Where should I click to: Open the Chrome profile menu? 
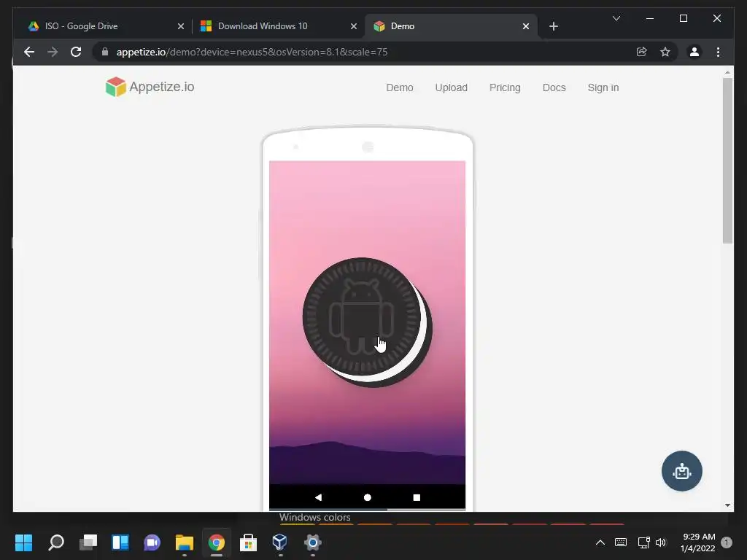(x=694, y=52)
